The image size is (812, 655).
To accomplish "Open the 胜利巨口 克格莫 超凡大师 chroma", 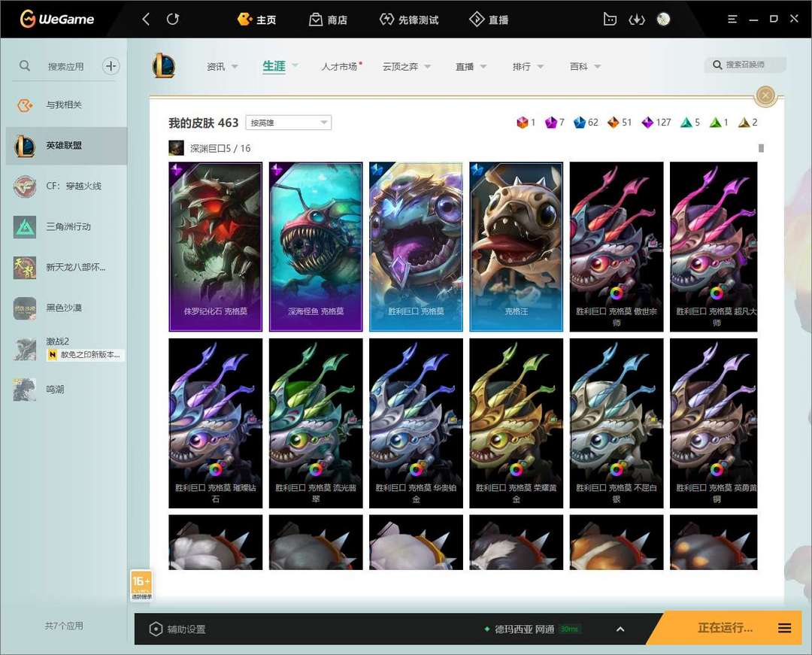I will tap(714, 247).
